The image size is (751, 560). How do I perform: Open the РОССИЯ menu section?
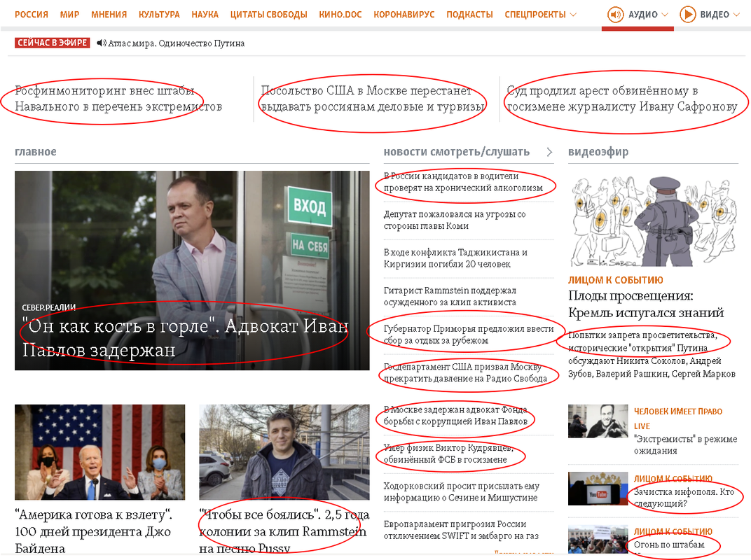click(32, 15)
